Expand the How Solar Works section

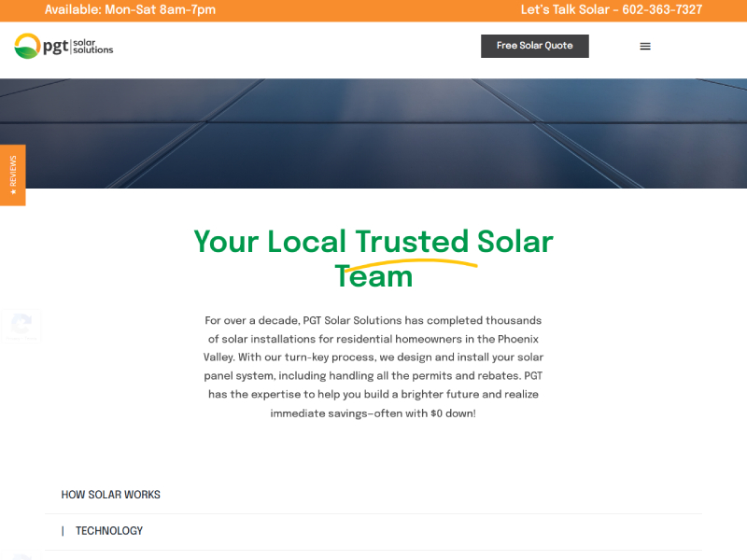(x=111, y=495)
